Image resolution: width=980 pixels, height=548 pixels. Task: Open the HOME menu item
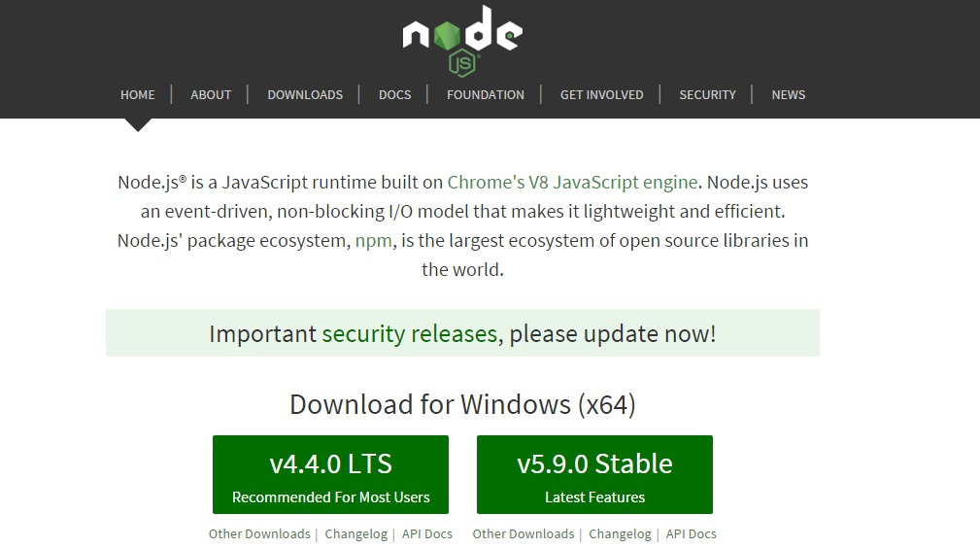[x=138, y=94]
